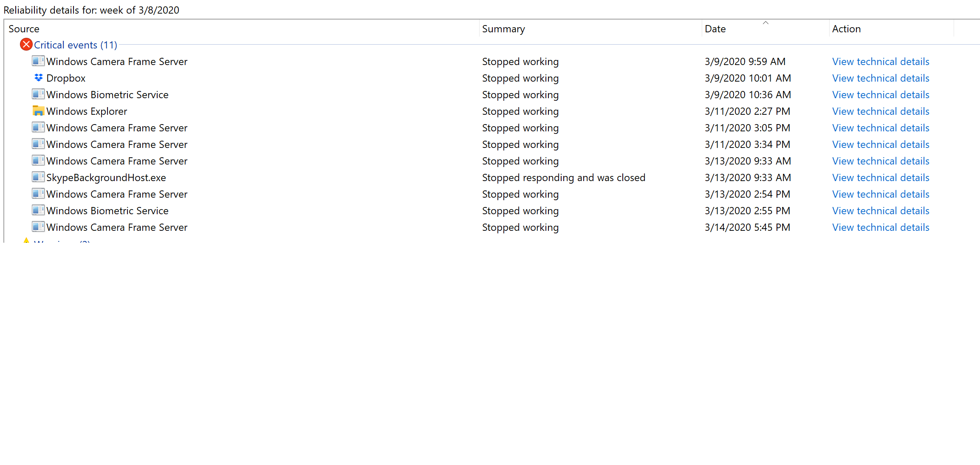
Task: Select the SkypeBackgroundHost.exe source name
Action: [106, 178]
